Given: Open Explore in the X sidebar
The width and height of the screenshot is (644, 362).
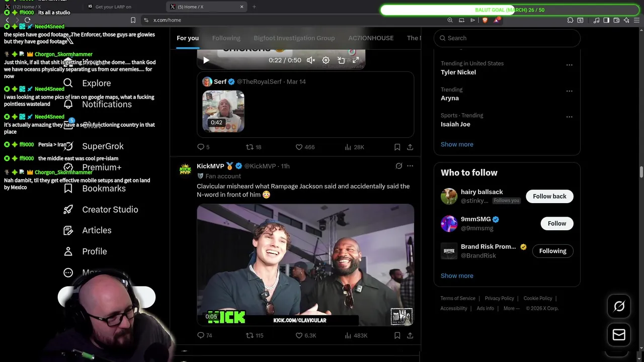Looking at the screenshot, I should click(87, 83).
